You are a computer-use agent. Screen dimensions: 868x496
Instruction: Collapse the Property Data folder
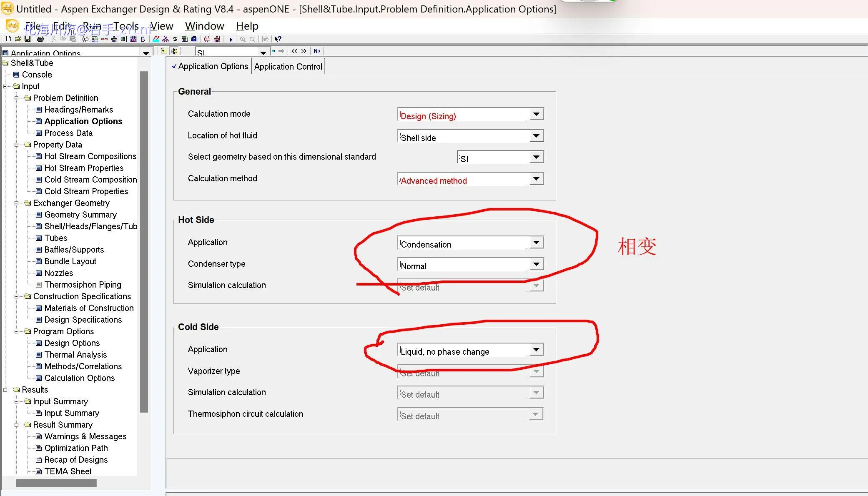tap(17, 145)
